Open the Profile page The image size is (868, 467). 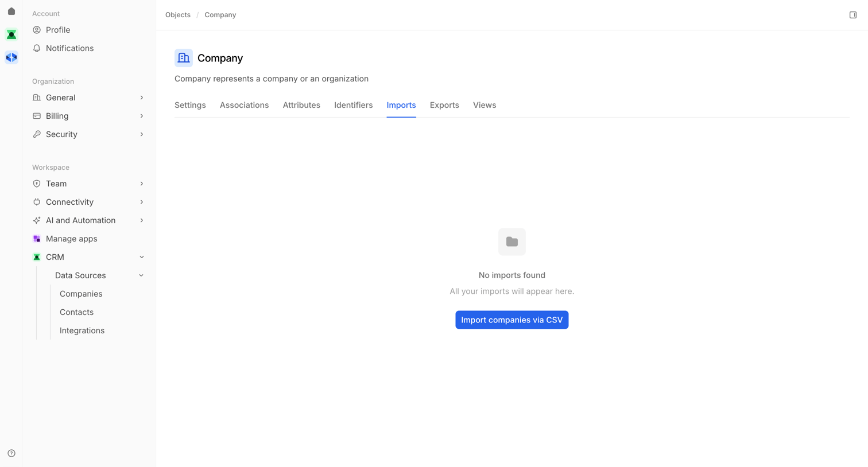pyautogui.click(x=58, y=30)
